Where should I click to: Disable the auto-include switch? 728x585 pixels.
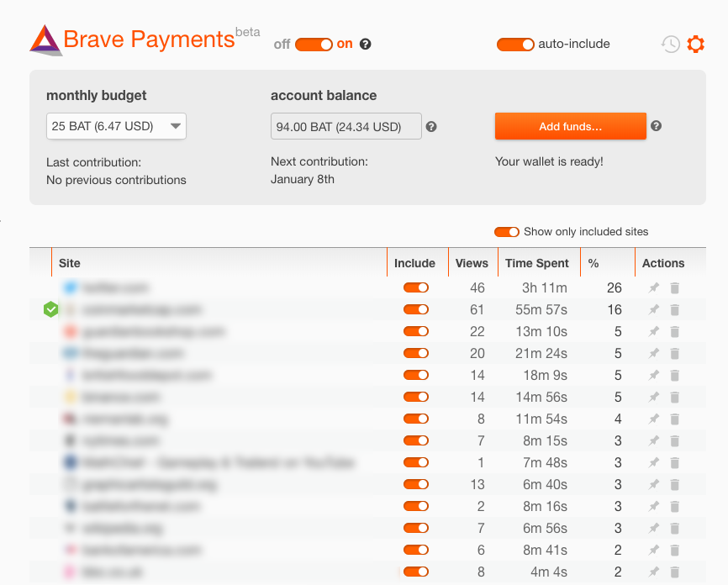(x=515, y=45)
